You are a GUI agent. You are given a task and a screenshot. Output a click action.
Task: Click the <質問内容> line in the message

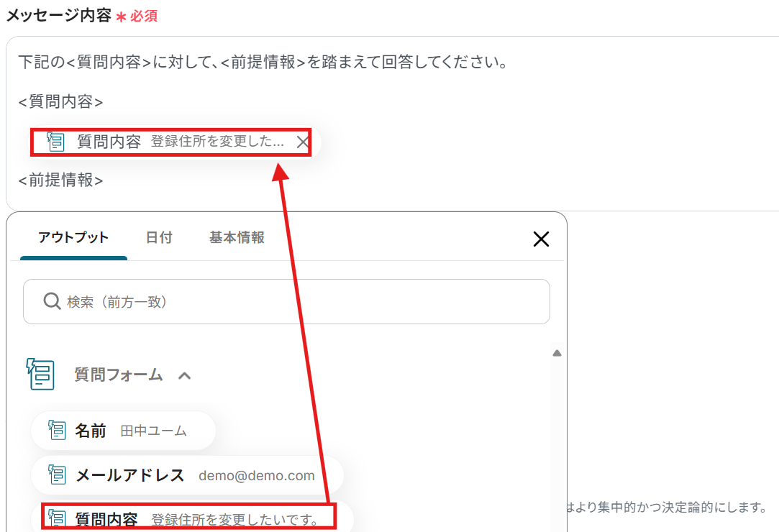pyautogui.click(x=60, y=102)
